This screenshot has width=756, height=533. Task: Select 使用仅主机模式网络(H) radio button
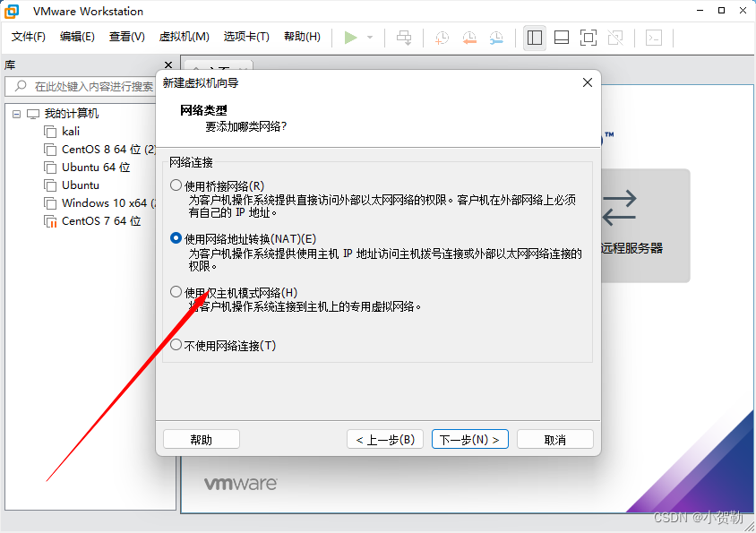click(176, 292)
